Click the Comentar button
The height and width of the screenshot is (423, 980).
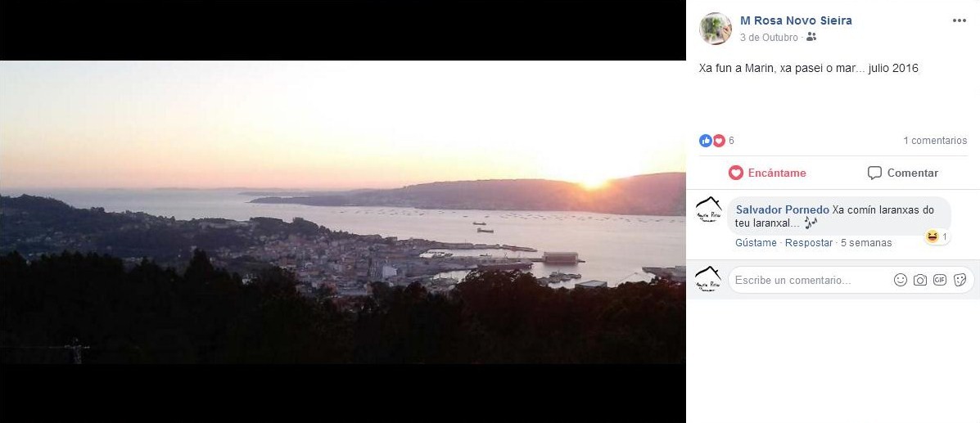[902, 173]
